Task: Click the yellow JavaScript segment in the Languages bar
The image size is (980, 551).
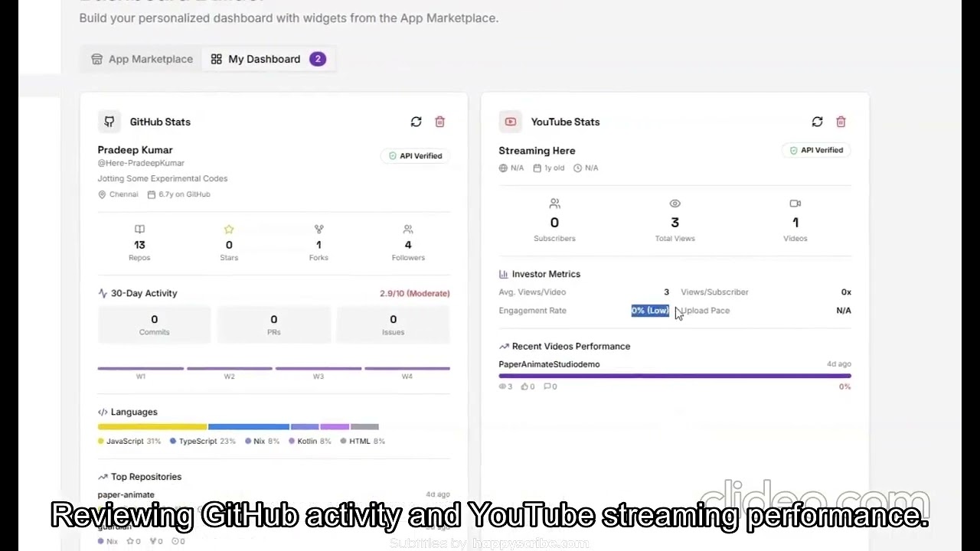Action: tap(152, 427)
